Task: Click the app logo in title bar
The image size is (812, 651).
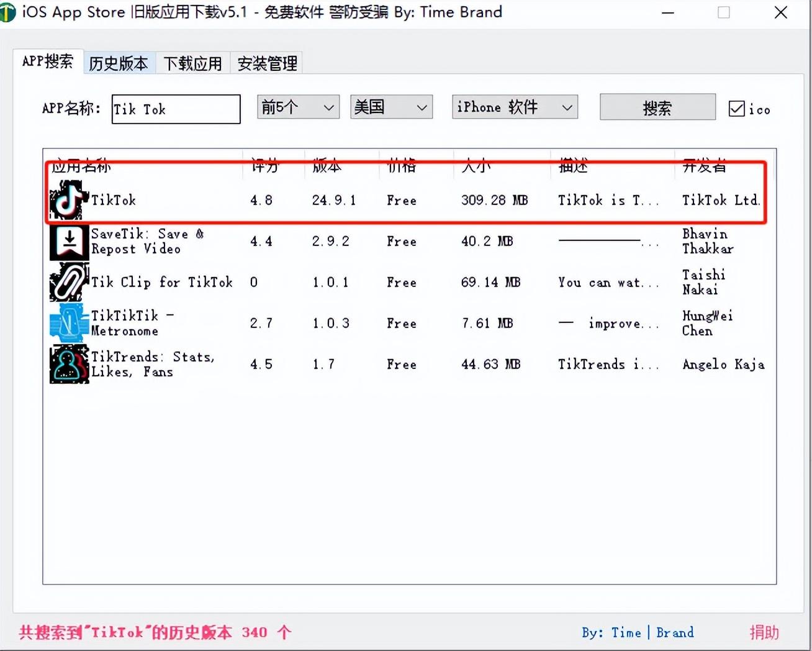Action: 7,12
